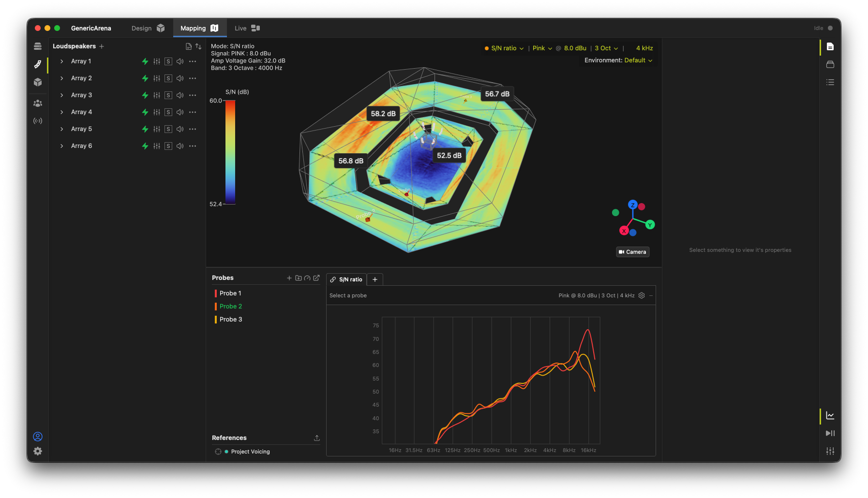Export references with upload icon
The image size is (868, 498).
317,438
